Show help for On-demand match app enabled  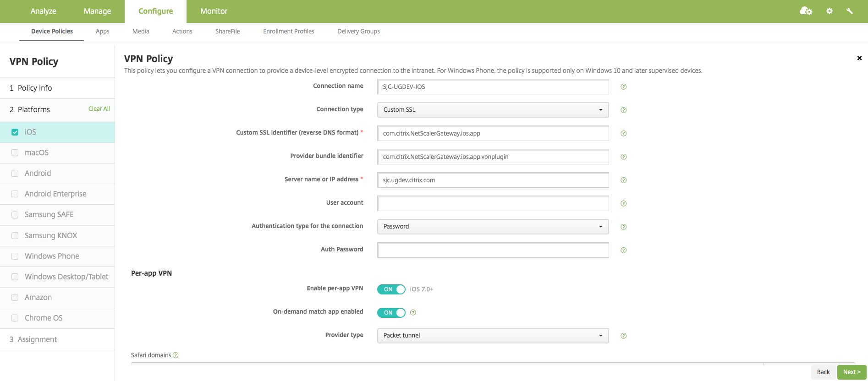[x=413, y=313]
